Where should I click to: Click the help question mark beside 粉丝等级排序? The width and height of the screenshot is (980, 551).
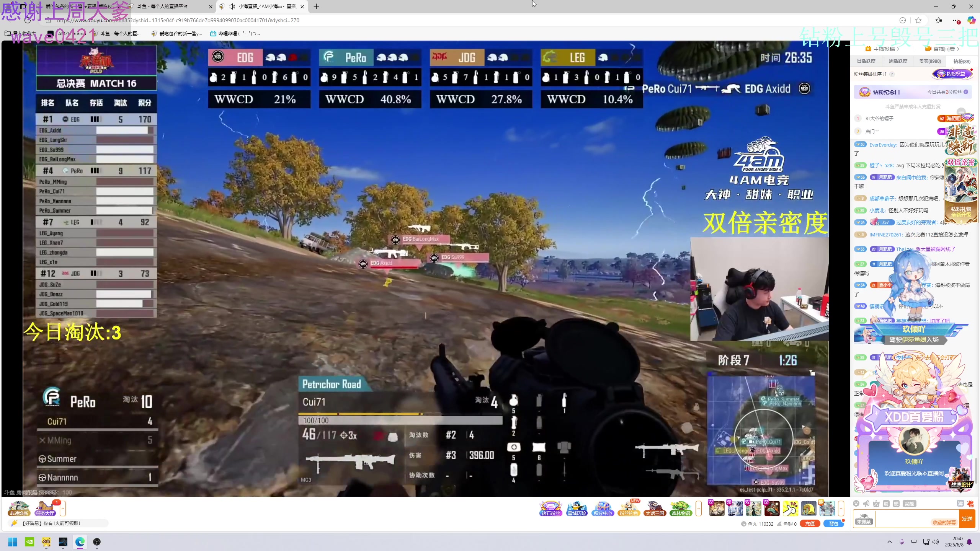pos(892,74)
